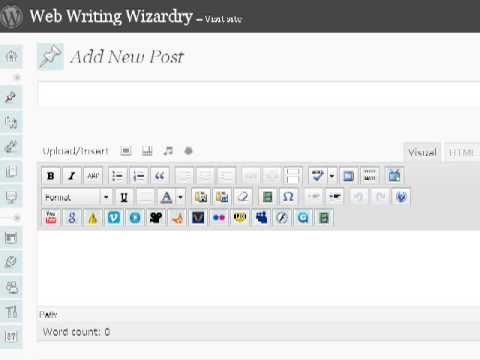This screenshot has width=480, height=360.
Task: Click the compass-style video icon
Action: coord(282,218)
